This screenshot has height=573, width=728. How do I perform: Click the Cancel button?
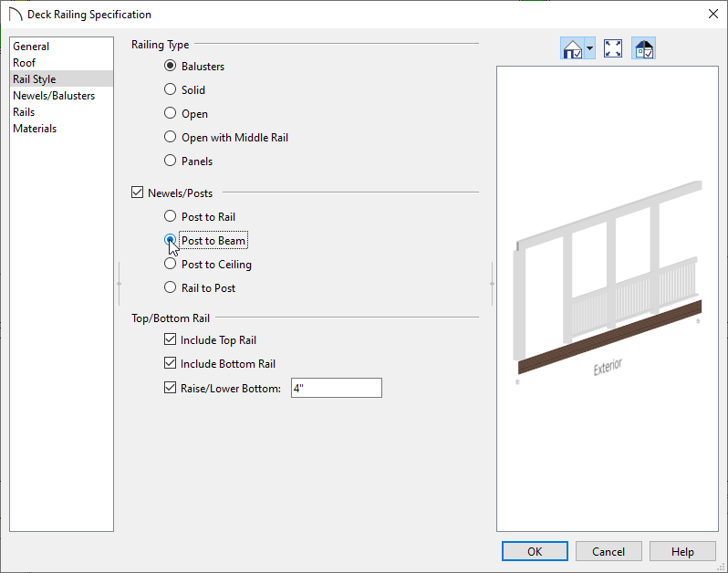[x=608, y=551]
